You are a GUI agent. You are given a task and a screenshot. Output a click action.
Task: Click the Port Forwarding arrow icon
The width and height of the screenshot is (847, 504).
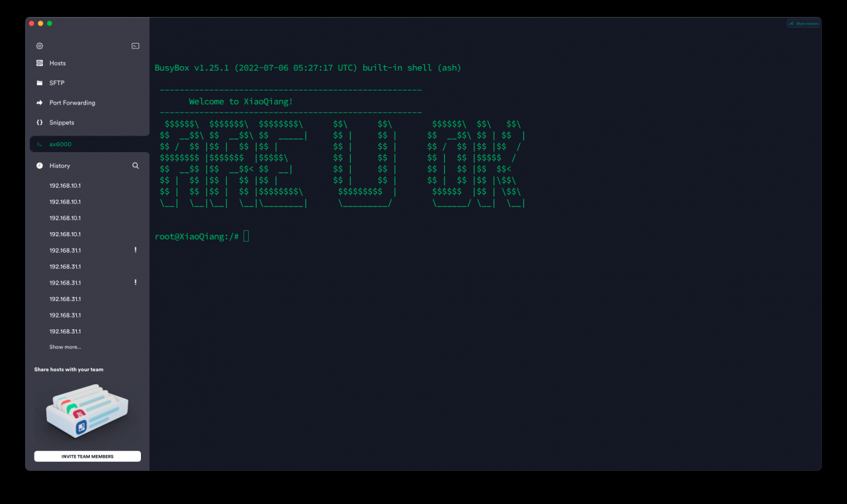click(40, 103)
